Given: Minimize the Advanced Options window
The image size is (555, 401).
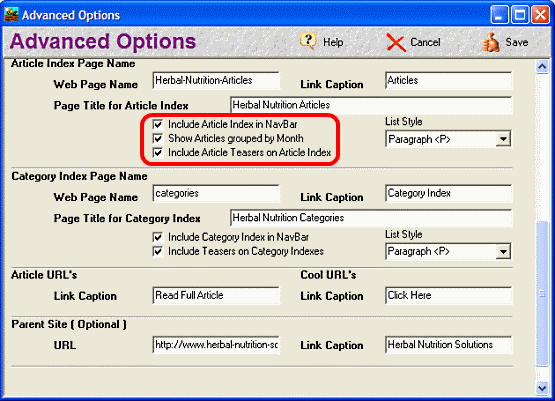Looking at the screenshot, I should pyautogui.click(x=499, y=15).
